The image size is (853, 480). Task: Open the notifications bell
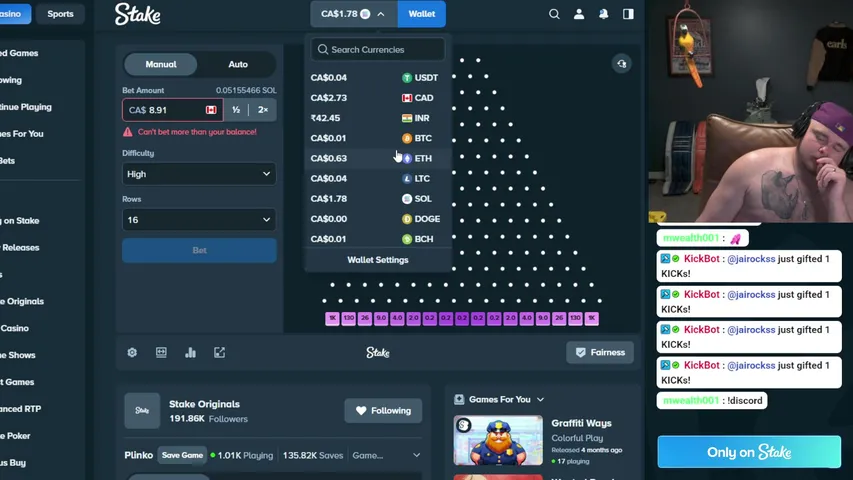(x=604, y=14)
